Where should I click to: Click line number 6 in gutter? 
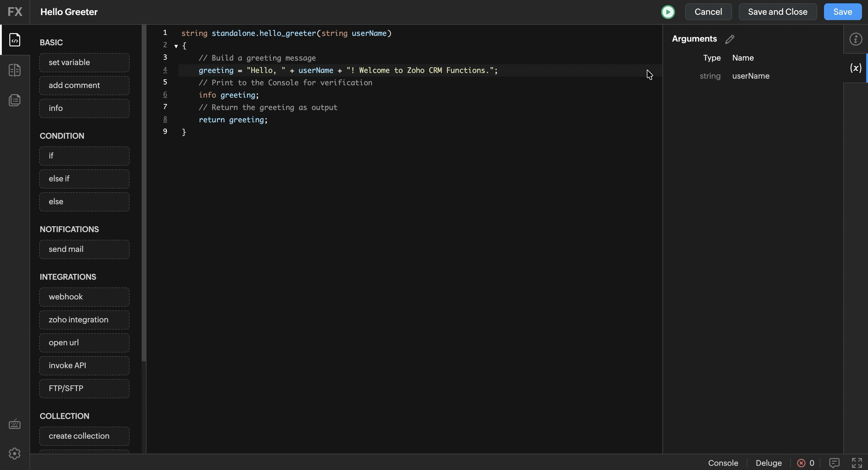[165, 94]
